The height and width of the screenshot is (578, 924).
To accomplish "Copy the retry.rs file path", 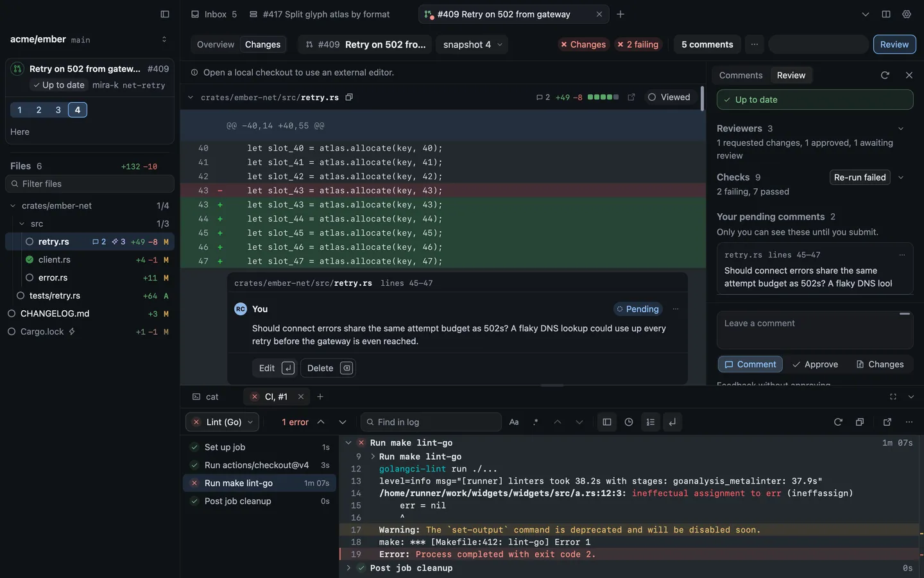I will [x=349, y=98].
